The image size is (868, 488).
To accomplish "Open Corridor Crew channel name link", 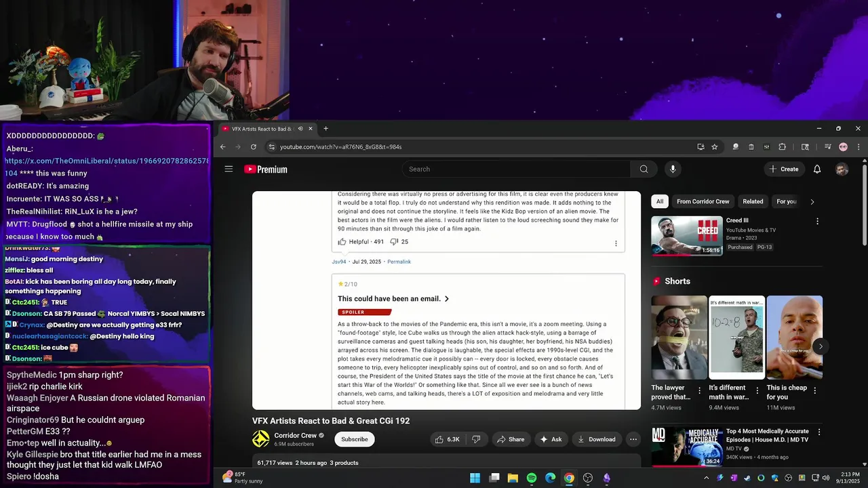I will click(x=295, y=435).
